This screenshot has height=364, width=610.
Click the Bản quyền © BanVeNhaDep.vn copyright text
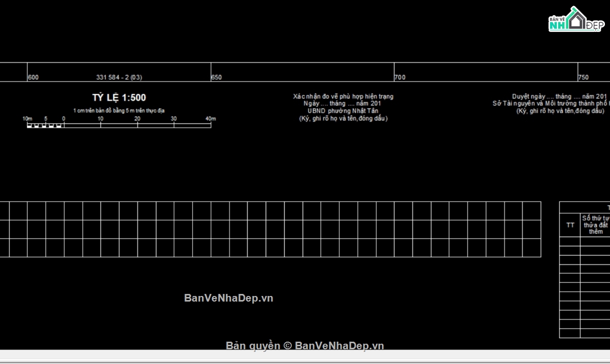[305, 346]
